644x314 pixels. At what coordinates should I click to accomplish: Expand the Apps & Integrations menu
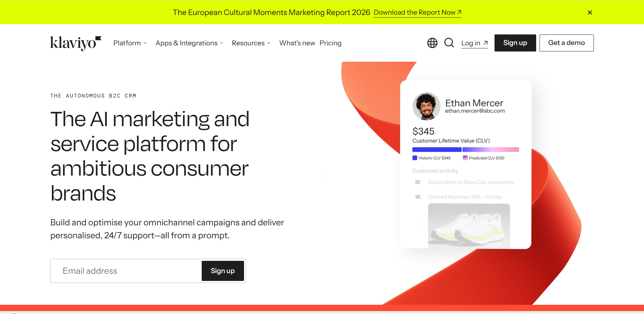[x=189, y=43]
